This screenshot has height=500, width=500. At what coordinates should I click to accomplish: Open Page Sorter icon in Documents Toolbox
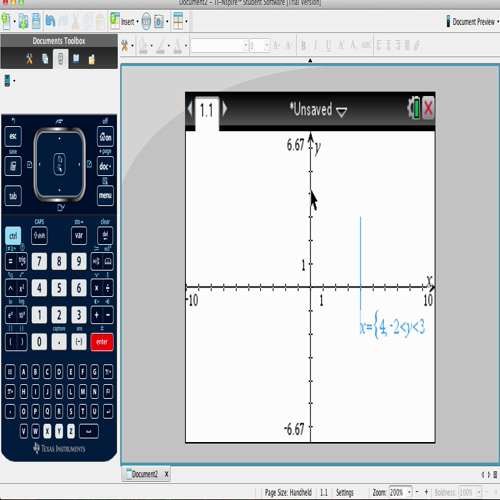[45, 59]
